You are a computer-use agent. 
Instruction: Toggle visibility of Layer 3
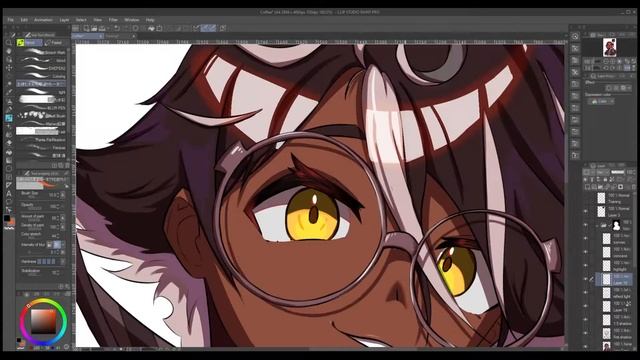(x=586, y=211)
